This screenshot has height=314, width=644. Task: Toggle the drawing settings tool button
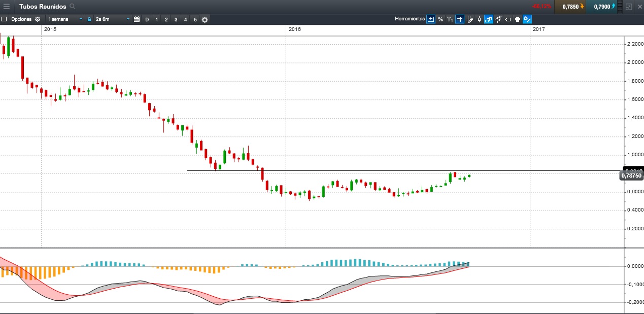(x=527, y=19)
